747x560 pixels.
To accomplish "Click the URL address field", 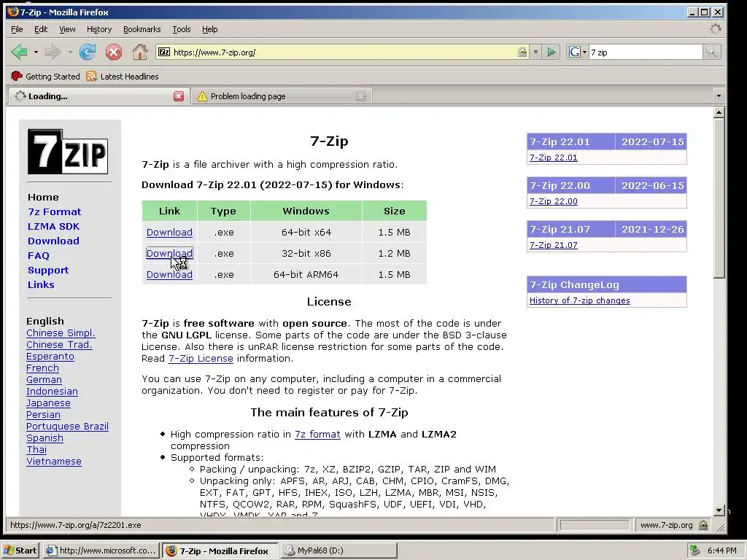I will [x=343, y=52].
